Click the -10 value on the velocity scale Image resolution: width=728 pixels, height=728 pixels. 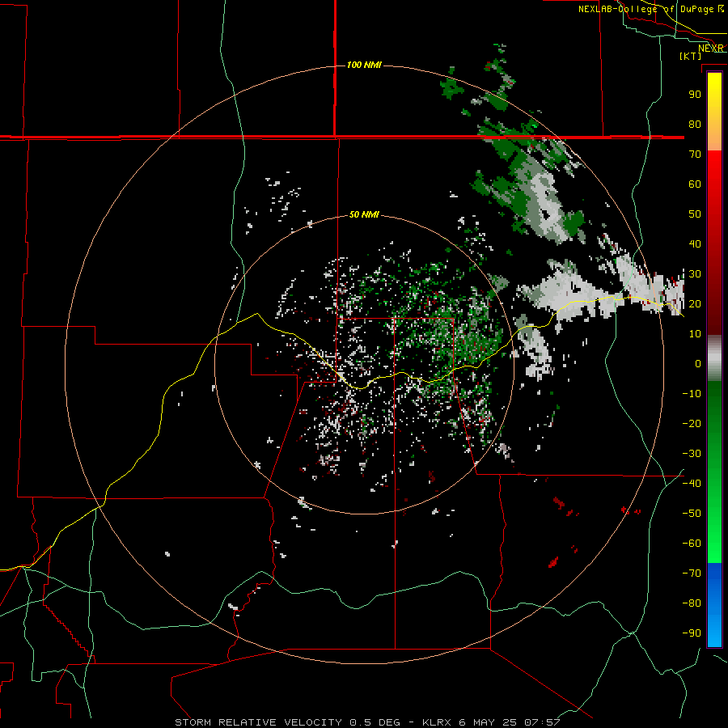click(692, 394)
